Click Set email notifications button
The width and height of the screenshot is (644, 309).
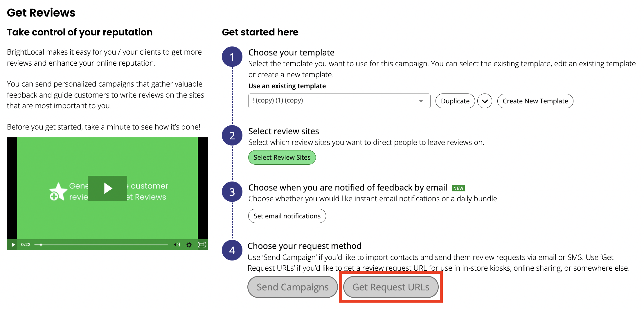tap(287, 216)
